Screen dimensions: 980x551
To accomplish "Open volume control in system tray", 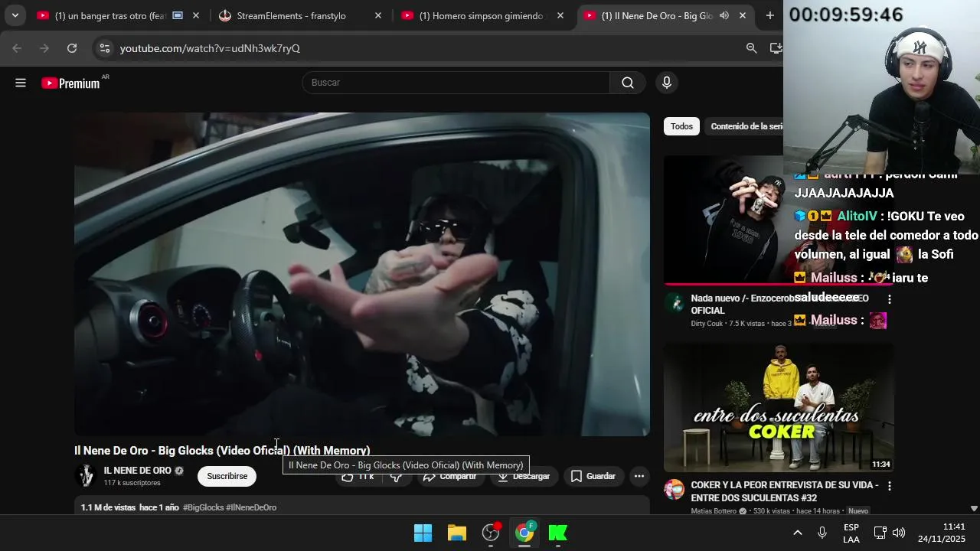I will pos(899,533).
